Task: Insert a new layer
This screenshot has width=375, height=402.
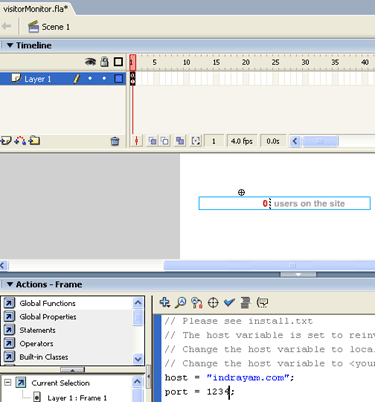Action: (x=6, y=141)
